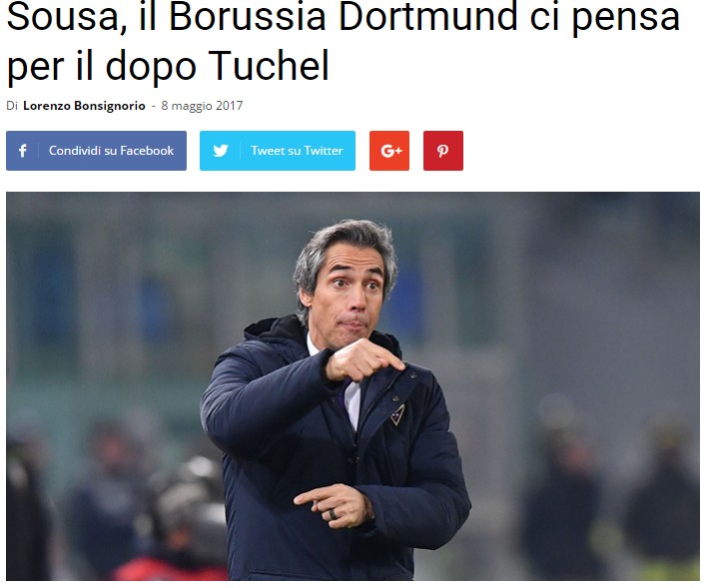The image size is (709, 588).
Task: Click the headline's first line about Sousa
Action: 344,17
